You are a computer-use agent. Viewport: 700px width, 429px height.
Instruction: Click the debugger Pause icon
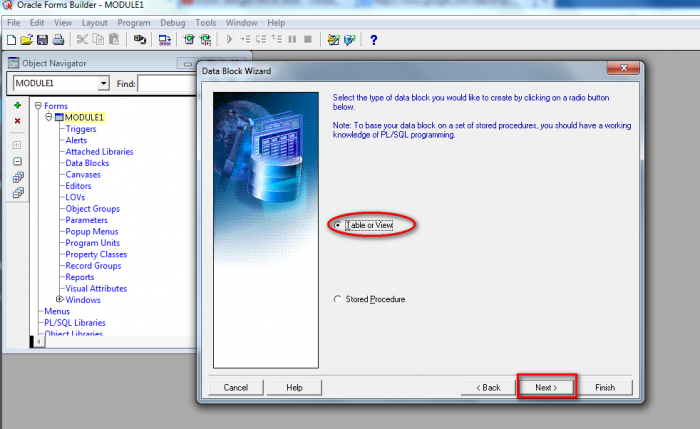(x=292, y=40)
